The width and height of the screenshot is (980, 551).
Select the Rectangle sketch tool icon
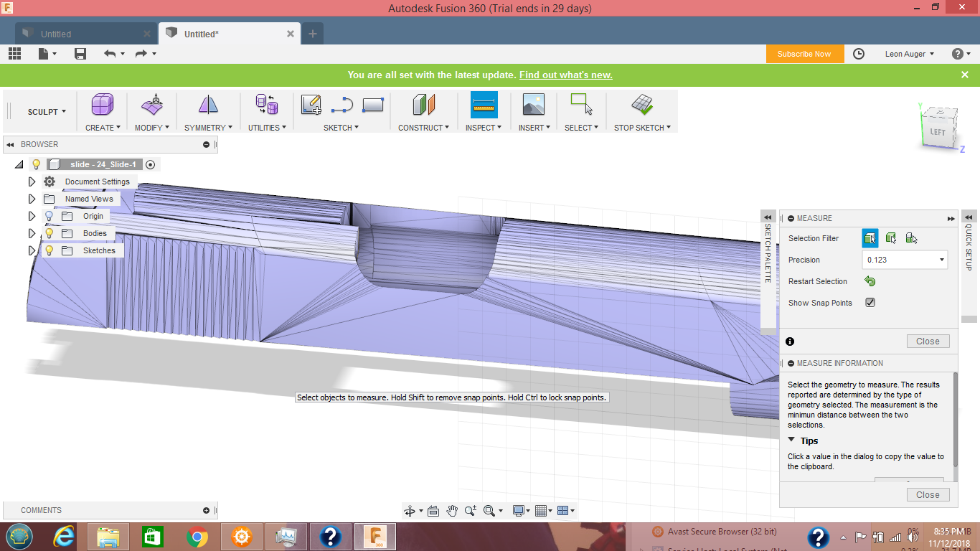pyautogui.click(x=373, y=105)
